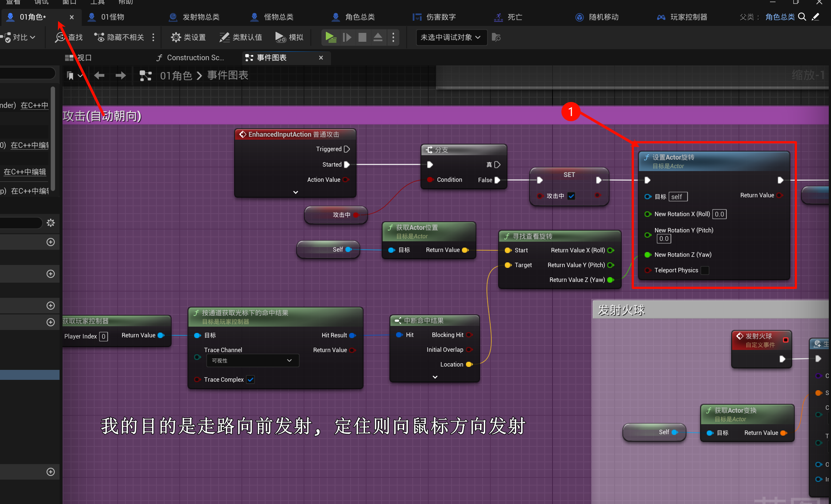831x504 pixels.
Task: Click the graph navigate back arrow
Action: pyautogui.click(x=99, y=76)
